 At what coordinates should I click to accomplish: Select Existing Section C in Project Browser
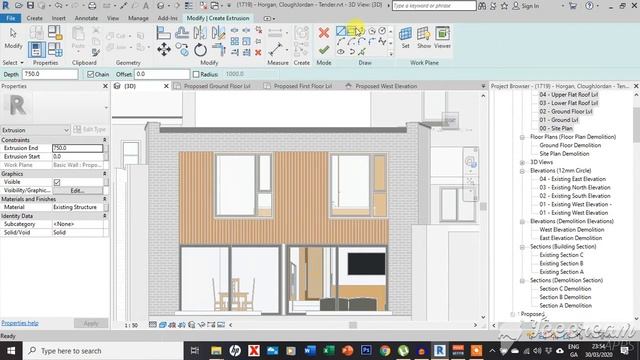[x=561, y=255]
